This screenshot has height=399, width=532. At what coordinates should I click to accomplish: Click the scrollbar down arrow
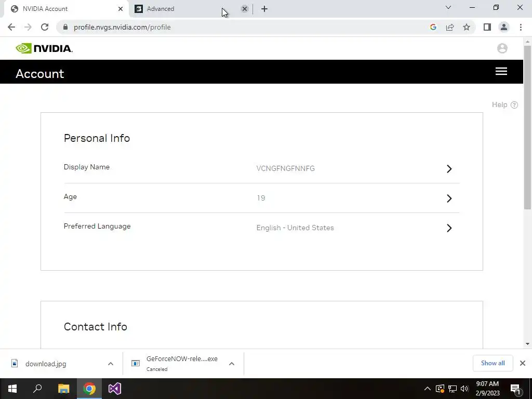pyautogui.click(x=527, y=344)
